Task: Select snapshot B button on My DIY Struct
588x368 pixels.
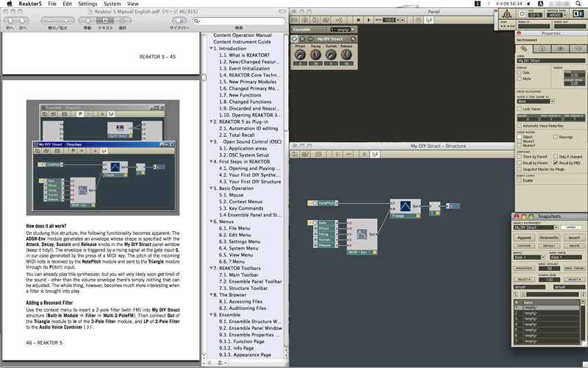Action: [302, 39]
